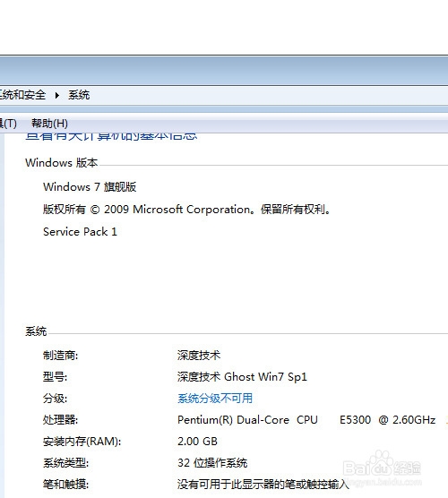Click the 安装内存(RAM) label
The height and width of the screenshot is (498, 448).
coord(82,442)
